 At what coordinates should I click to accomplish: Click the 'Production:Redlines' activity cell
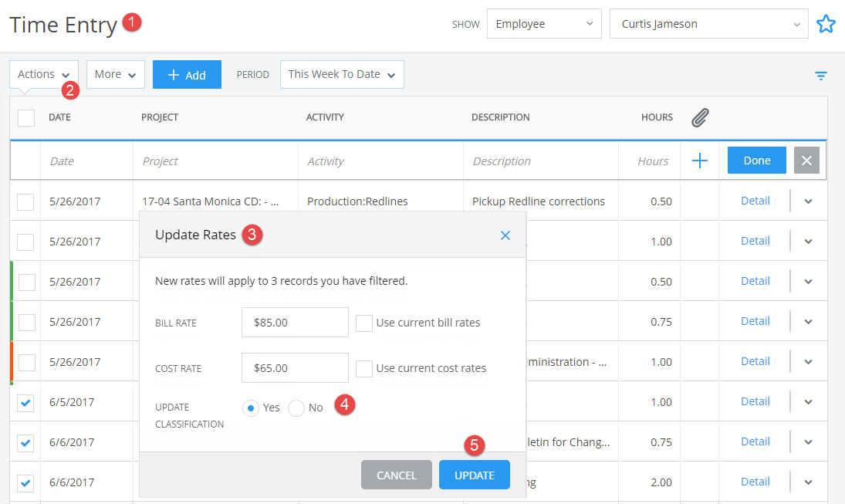[357, 201]
